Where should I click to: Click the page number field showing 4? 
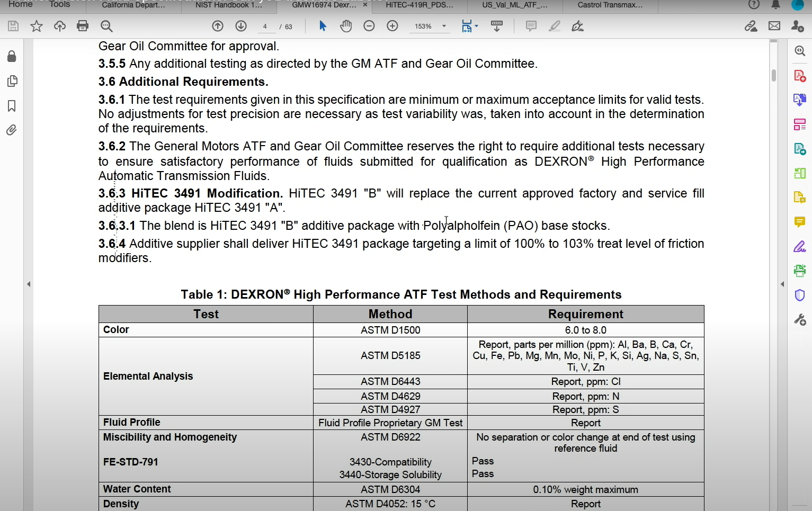(265, 26)
